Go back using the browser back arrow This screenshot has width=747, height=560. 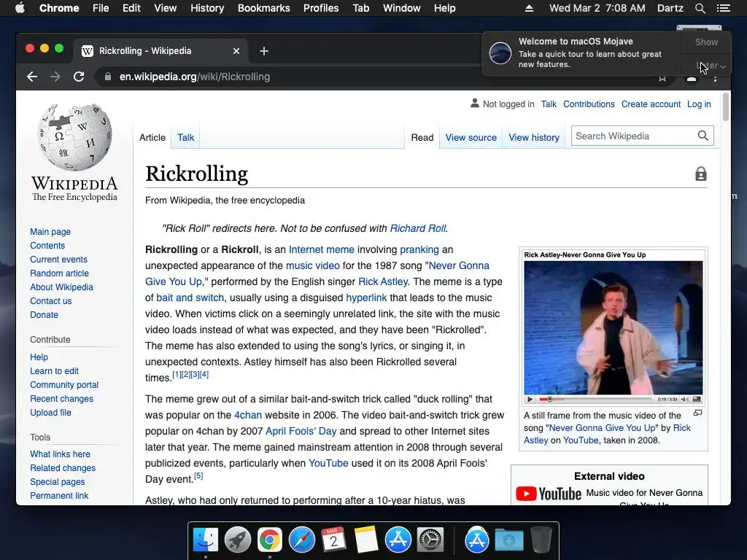32,77
